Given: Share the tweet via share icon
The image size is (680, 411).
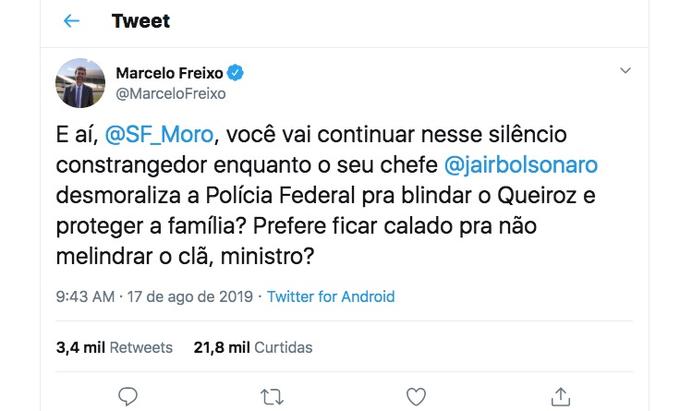Looking at the screenshot, I should click(561, 396).
